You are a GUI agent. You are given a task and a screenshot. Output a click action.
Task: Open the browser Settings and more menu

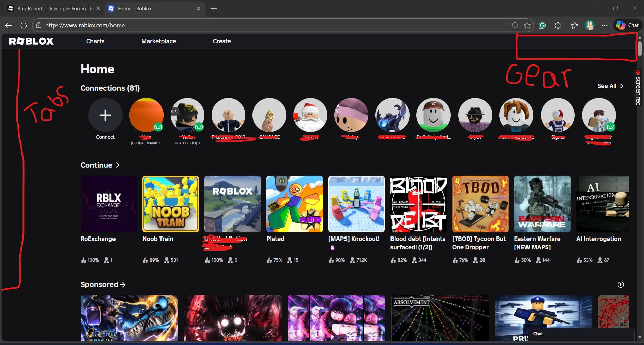(605, 25)
